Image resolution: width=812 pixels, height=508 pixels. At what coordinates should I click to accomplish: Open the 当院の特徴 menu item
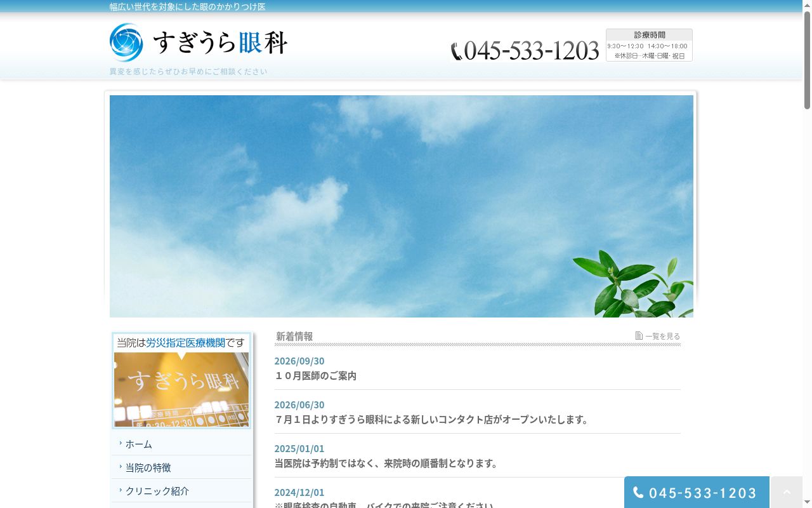coord(182,467)
